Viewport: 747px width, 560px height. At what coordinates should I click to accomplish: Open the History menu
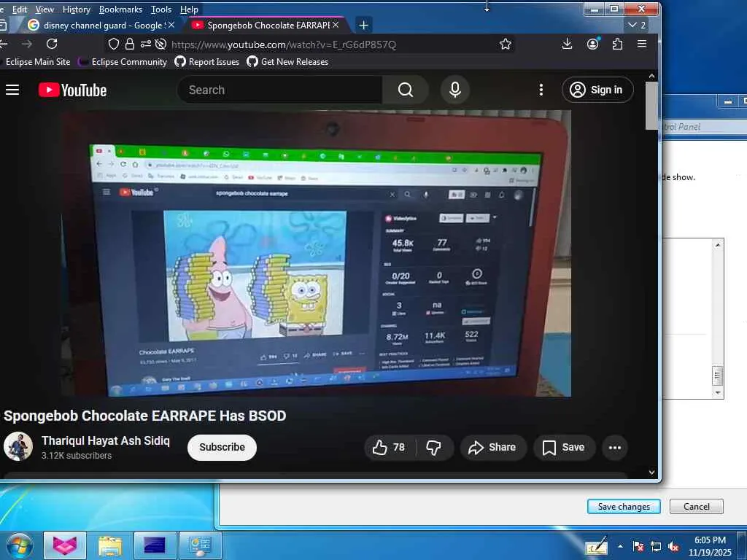(76, 9)
